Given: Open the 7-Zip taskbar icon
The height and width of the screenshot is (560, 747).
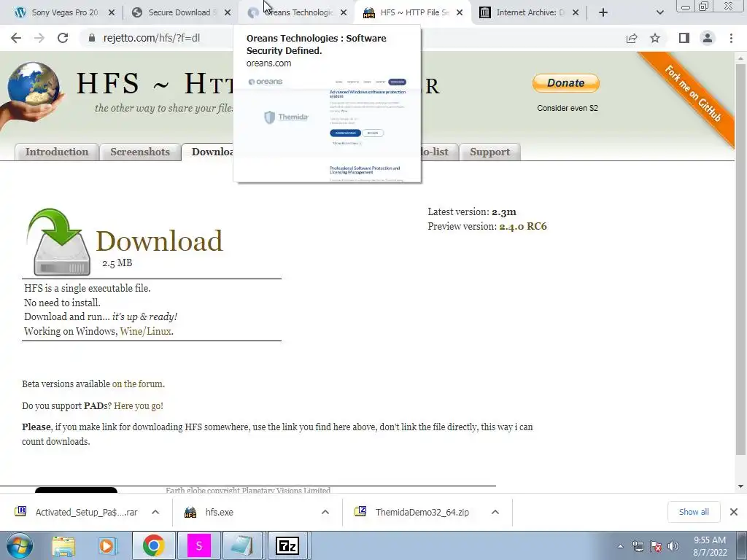Looking at the screenshot, I should tap(287, 545).
